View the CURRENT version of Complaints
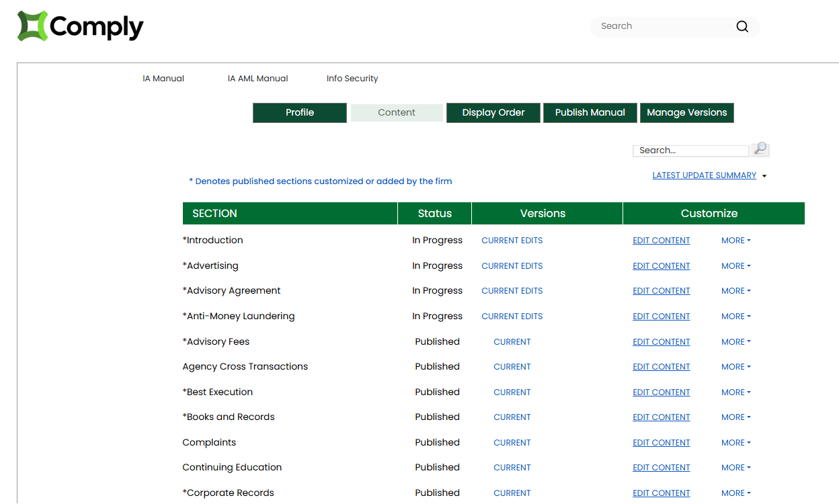 coord(512,442)
